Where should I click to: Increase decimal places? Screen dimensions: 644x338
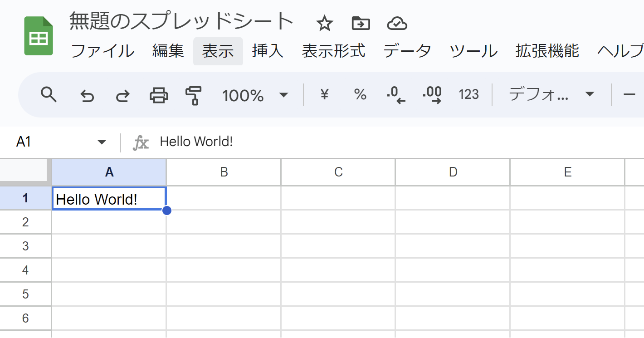point(431,95)
